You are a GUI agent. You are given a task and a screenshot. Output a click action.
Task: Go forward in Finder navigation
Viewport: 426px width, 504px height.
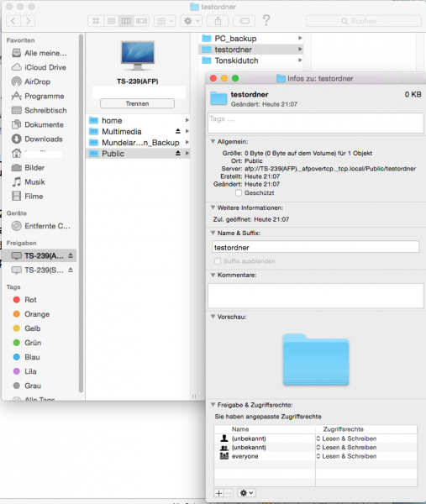point(28,21)
